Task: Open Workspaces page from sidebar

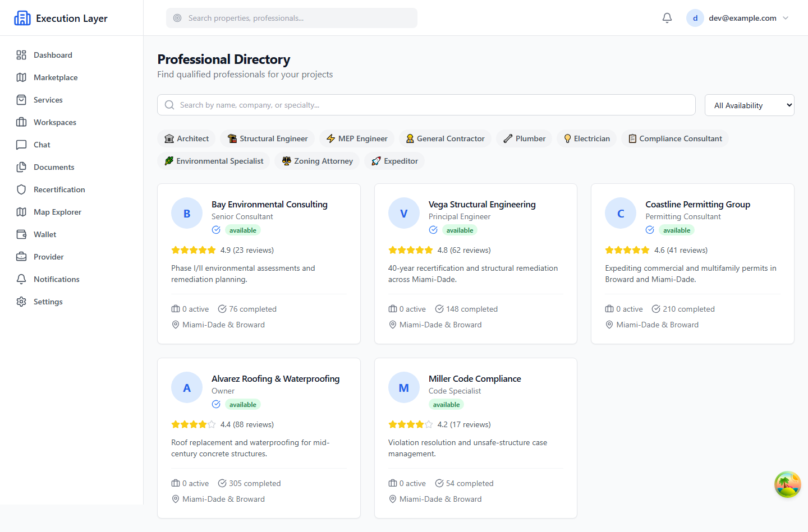Action: [72, 122]
